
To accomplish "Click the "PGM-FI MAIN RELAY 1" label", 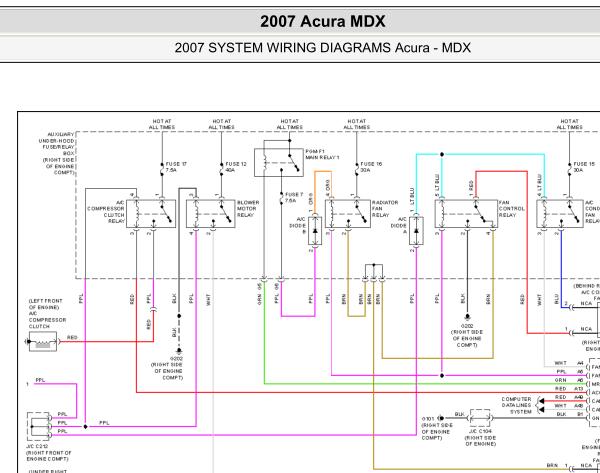I will tap(322, 155).
